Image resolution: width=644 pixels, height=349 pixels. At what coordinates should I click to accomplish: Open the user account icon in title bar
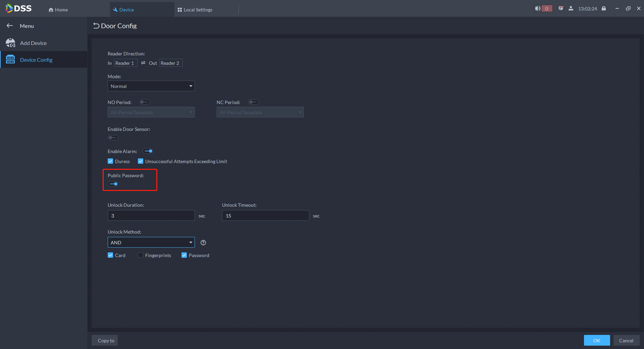pos(571,9)
